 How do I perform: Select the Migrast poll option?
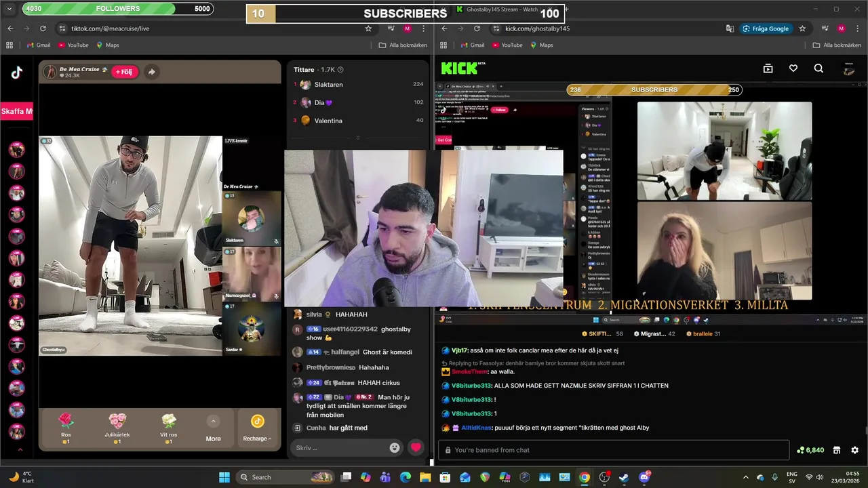654,333
